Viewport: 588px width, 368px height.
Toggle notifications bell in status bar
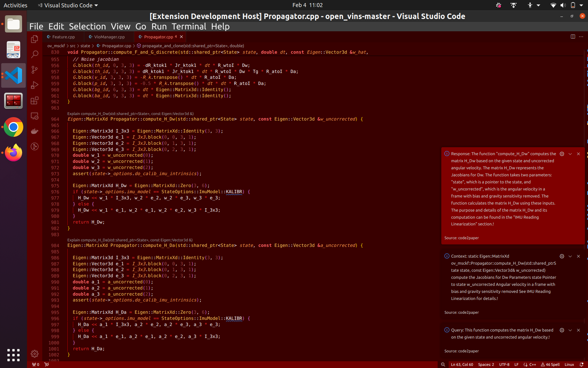(x=581, y=364)
